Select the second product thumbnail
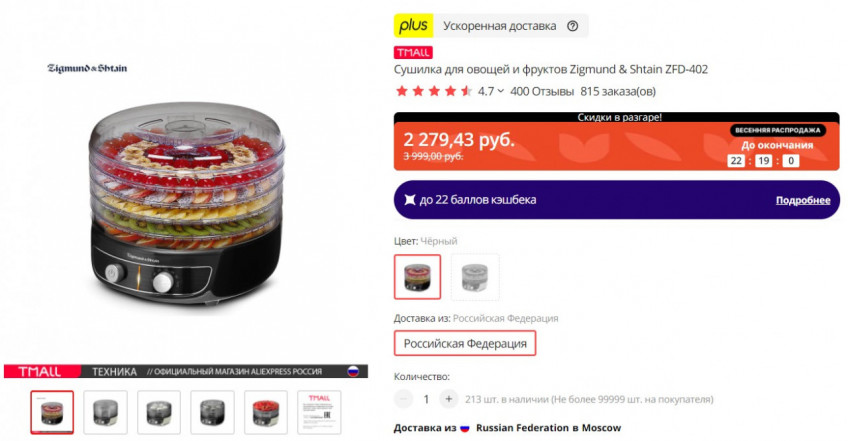848x441 pixels. (105, 412)
